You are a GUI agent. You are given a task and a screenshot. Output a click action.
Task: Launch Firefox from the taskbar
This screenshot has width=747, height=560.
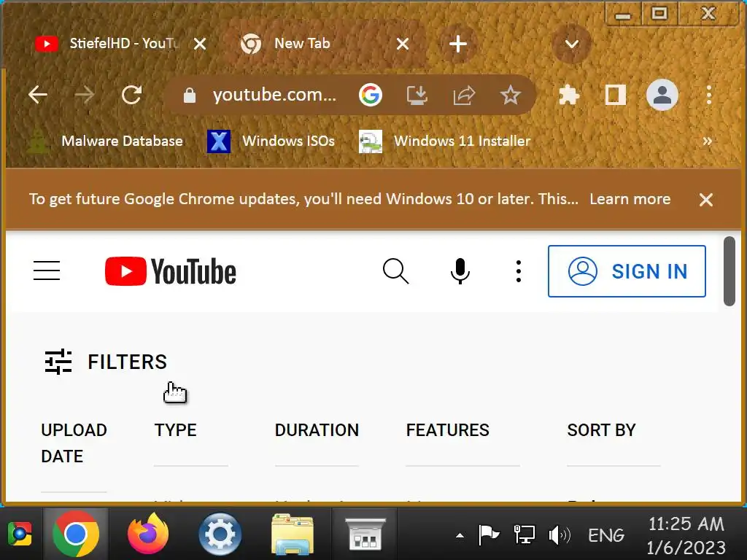coord(148,534)
